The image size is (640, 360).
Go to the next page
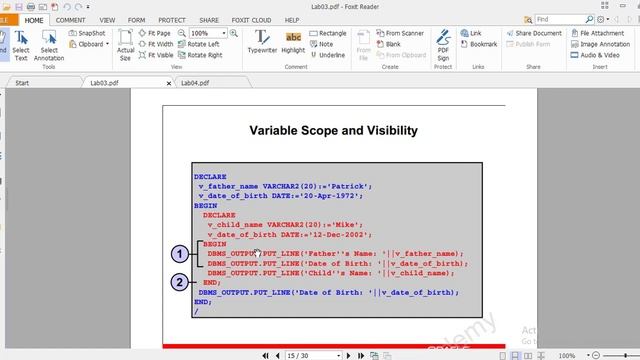pos(348,356)
